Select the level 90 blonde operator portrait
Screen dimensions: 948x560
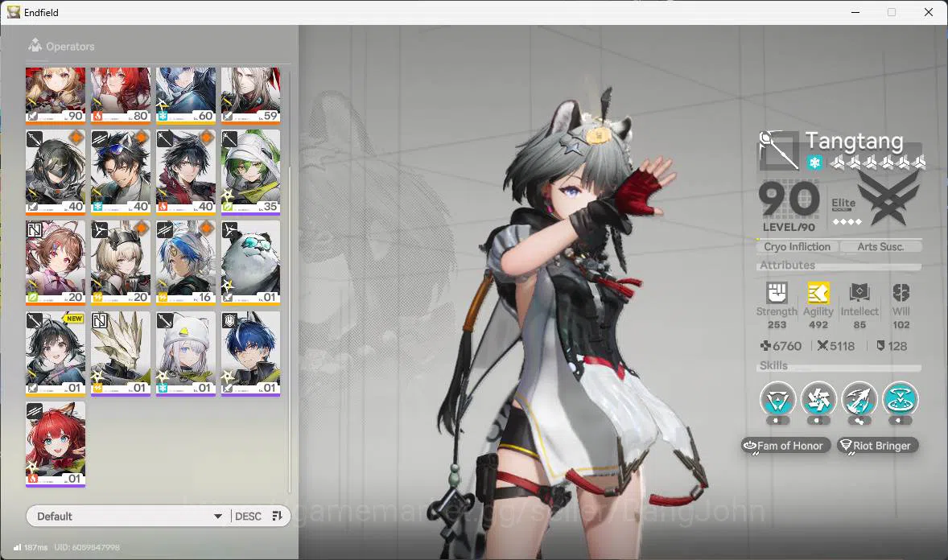tap(56, 94)
